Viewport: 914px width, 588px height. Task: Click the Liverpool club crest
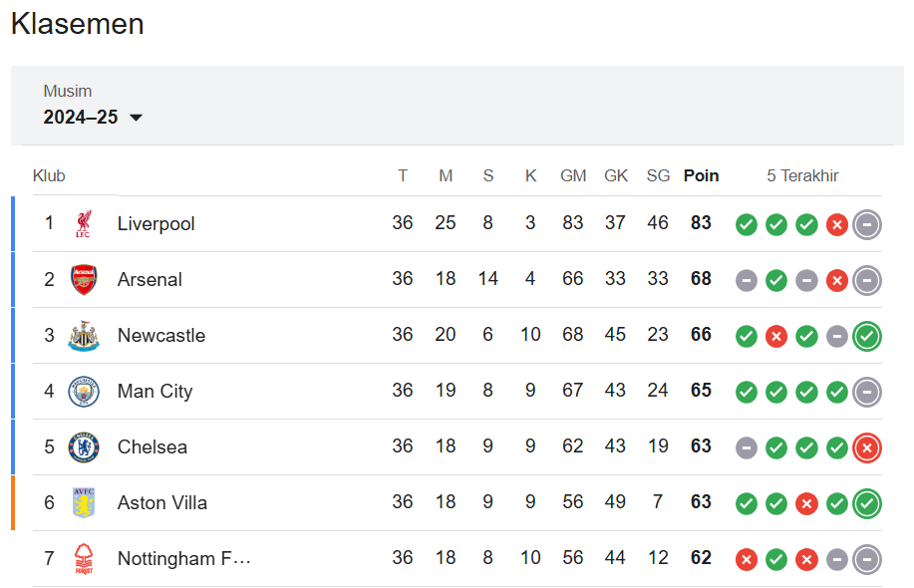coord(84,224)
